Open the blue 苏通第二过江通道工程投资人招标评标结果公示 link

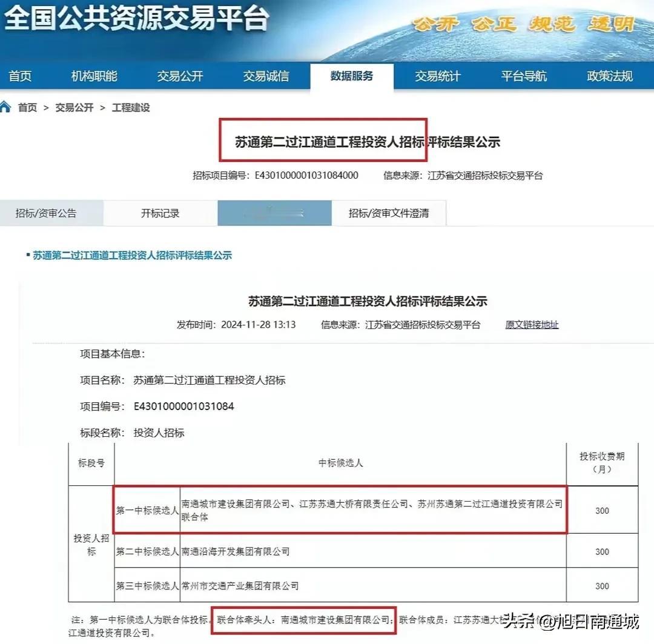coord(132,256)
